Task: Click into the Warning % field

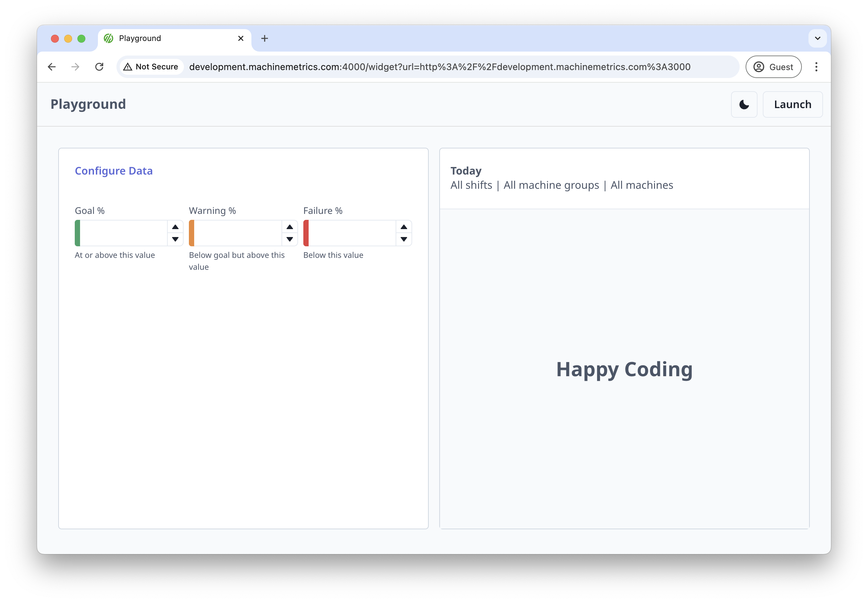Action: click(x=238, y=233)
